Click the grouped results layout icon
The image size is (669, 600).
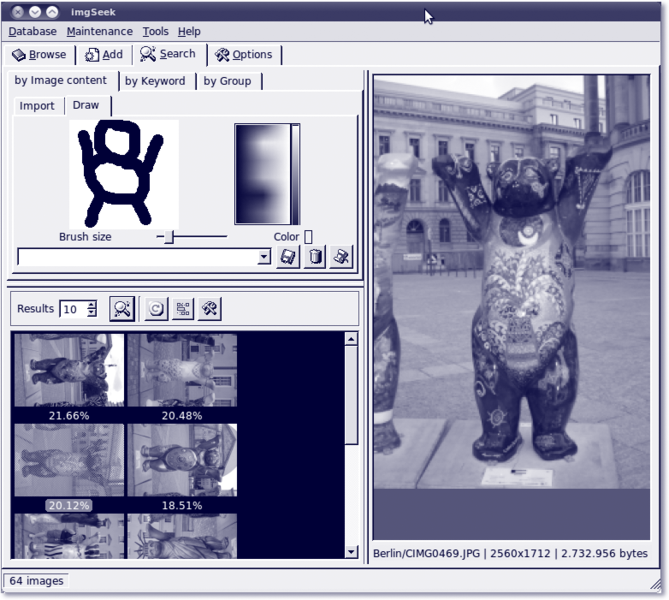183,309
